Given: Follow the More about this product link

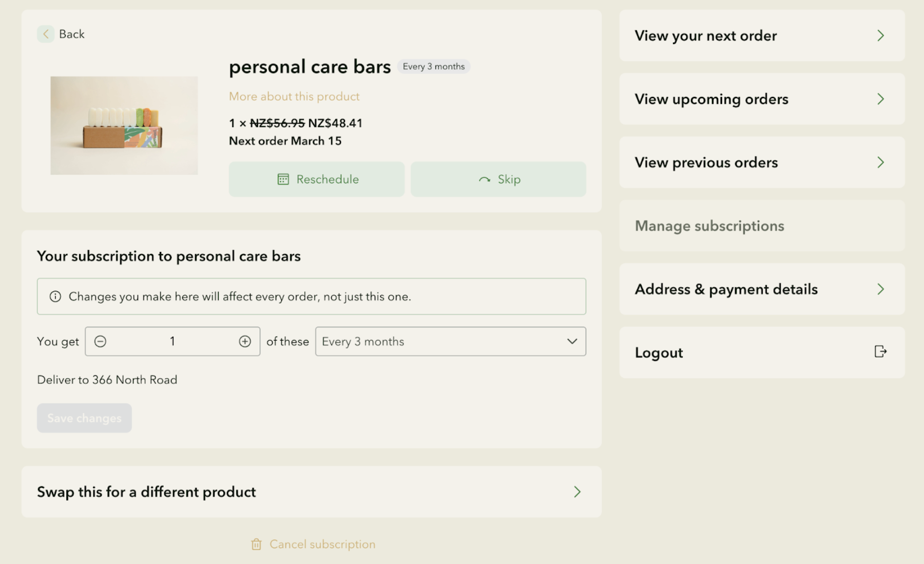Looking at the screenshot, I should coord(294,97).
